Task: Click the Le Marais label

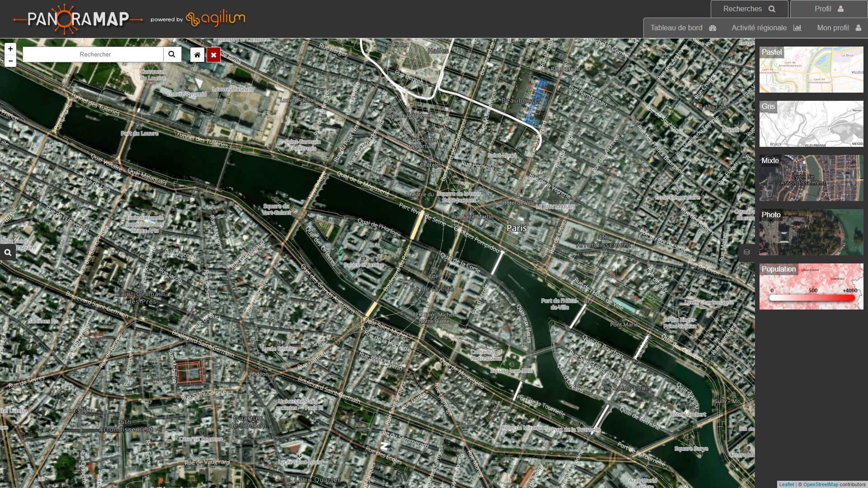Action: point(712,107)
